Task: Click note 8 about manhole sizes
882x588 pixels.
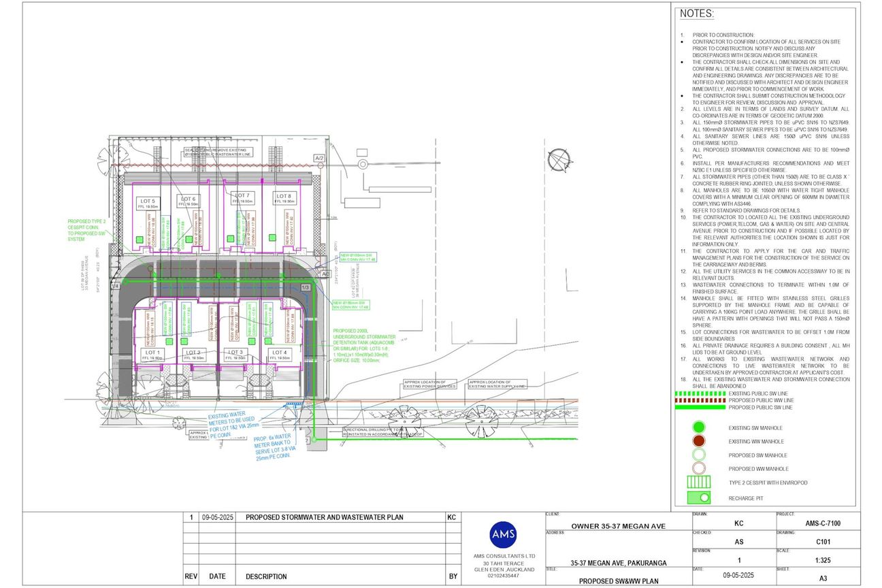Action: click(765, 197)
